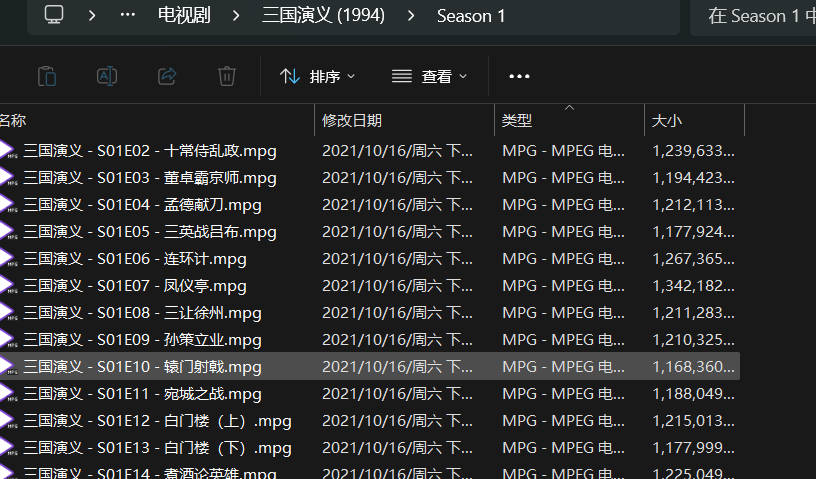Click the size value 1,267,365 of S01E06
This screenshot has width=816, height=479.
pyautogui.click(x=694, y=259)
